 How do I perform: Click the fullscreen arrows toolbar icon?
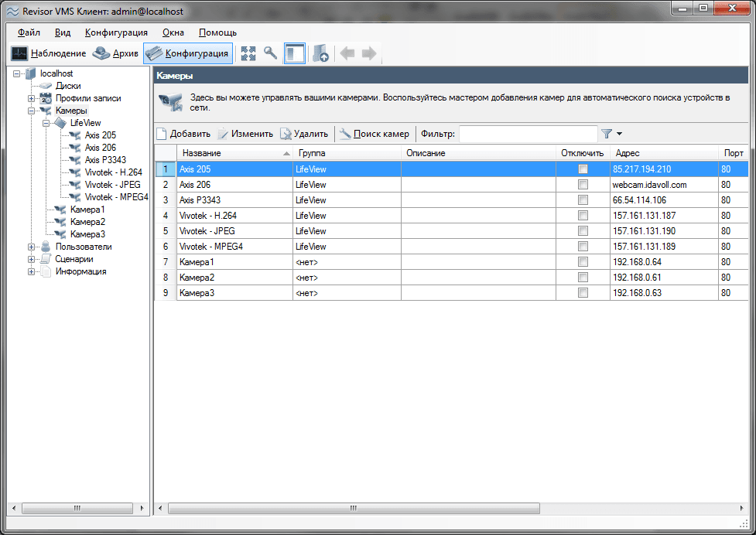(x=248, y=53)
